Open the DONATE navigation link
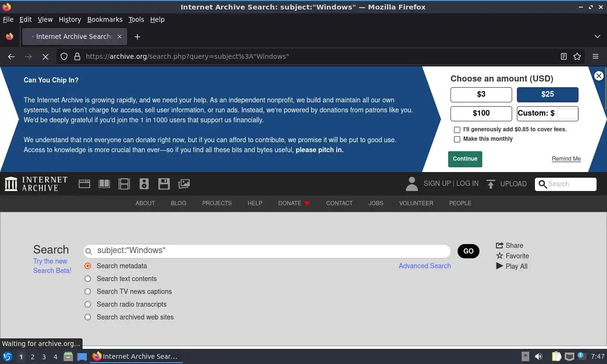 click(x=294, y=203)
